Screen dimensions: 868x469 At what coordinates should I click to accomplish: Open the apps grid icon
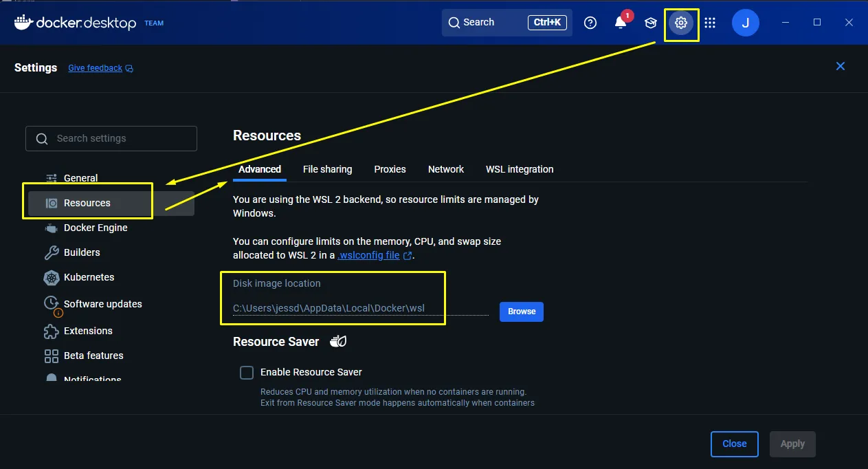tap(710, 23)
